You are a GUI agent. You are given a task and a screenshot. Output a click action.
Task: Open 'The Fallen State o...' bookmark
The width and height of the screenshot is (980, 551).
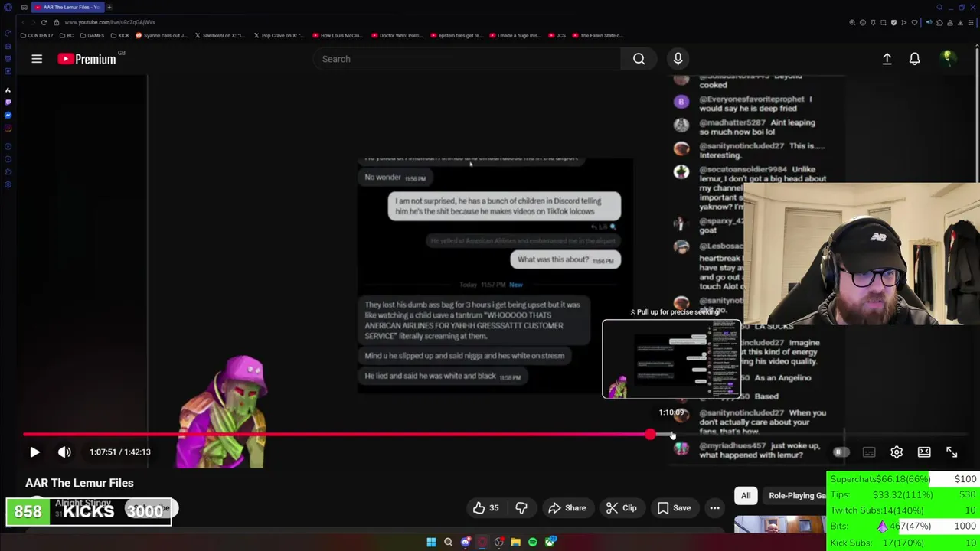tap(597, 35)
